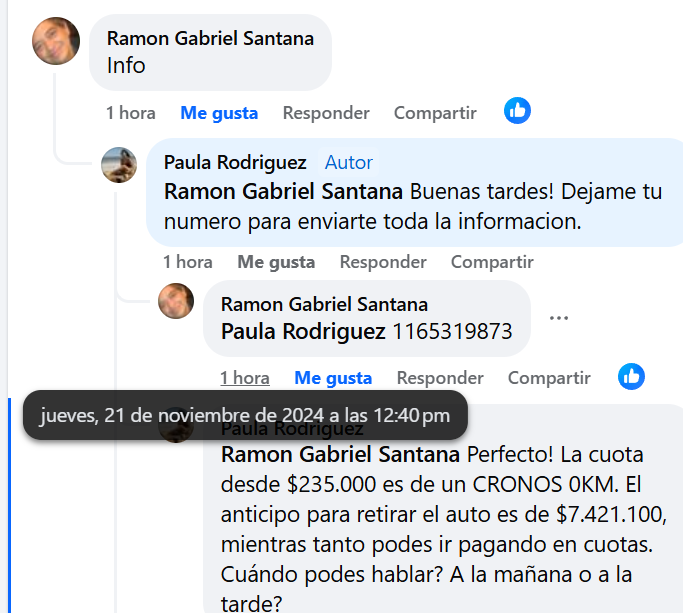
Task: Click Compartir under Info comment
Action: 435,113
